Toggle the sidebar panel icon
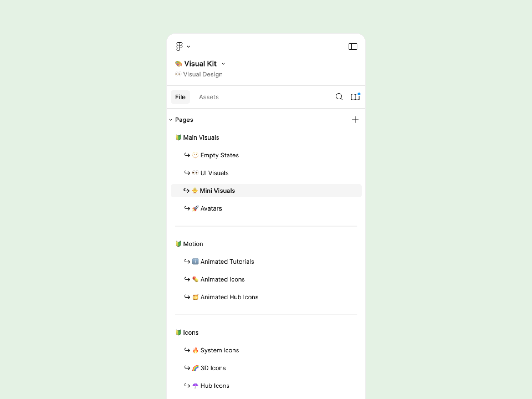The height and width of the screenshot is (399, 532). pos(353,46)
